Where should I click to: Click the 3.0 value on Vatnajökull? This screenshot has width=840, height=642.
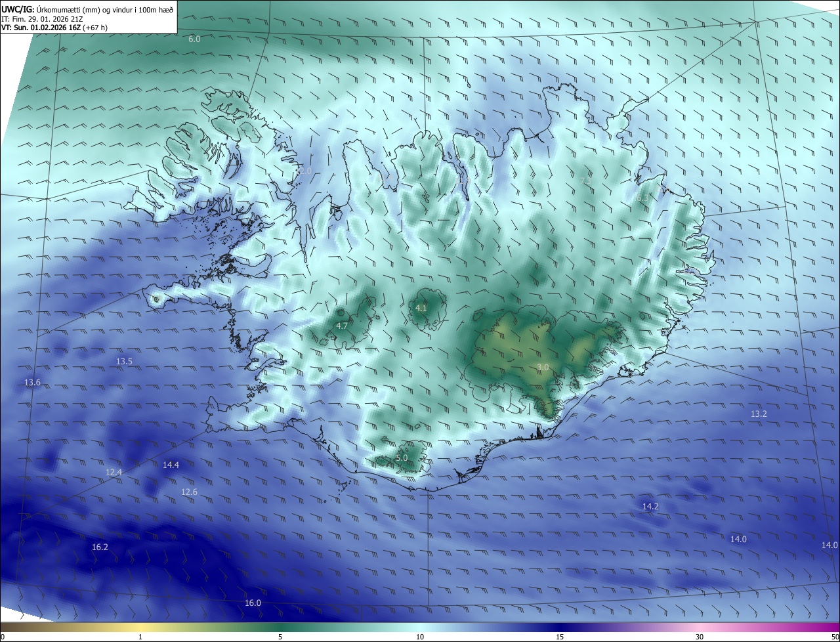coord(543,368)
